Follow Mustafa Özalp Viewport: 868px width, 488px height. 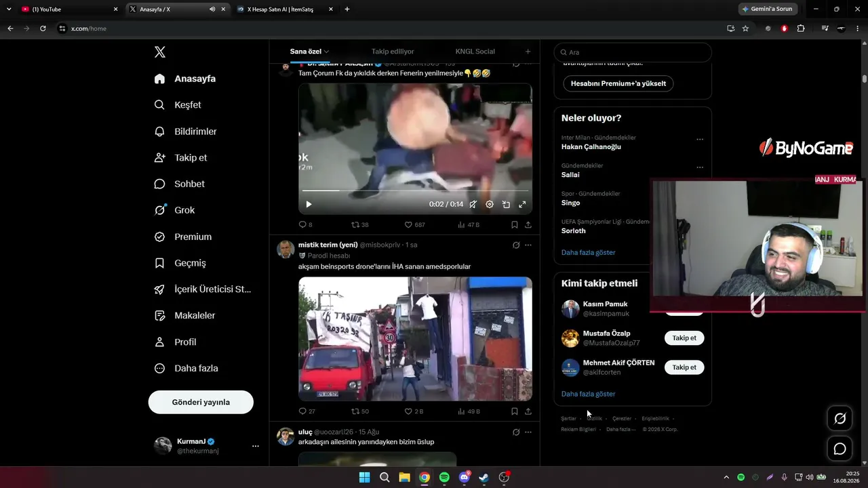coord(684,338)
